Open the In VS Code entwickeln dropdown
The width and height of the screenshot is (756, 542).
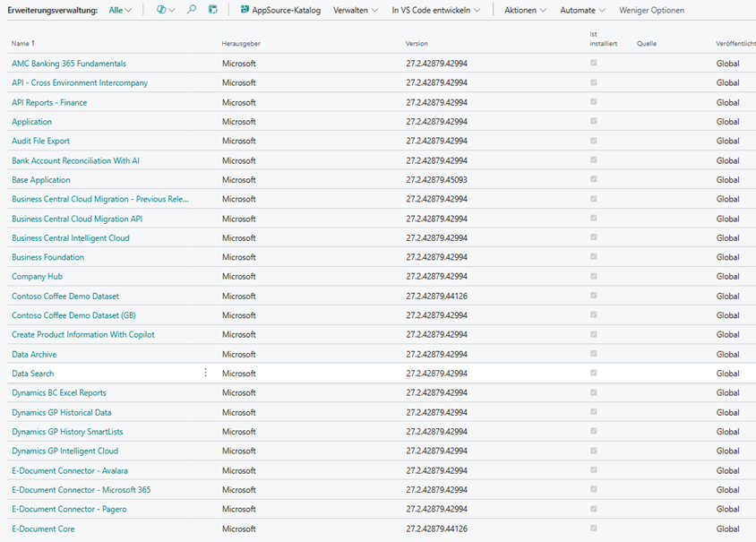click(x=435, y=10)
